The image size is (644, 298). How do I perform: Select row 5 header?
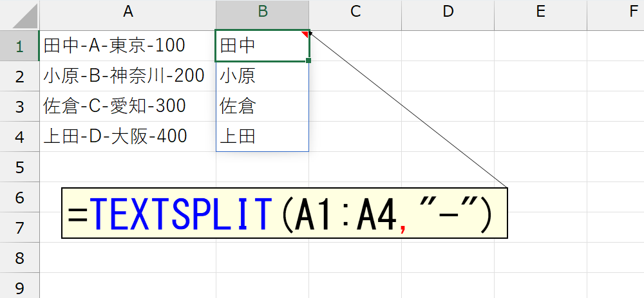20,167
